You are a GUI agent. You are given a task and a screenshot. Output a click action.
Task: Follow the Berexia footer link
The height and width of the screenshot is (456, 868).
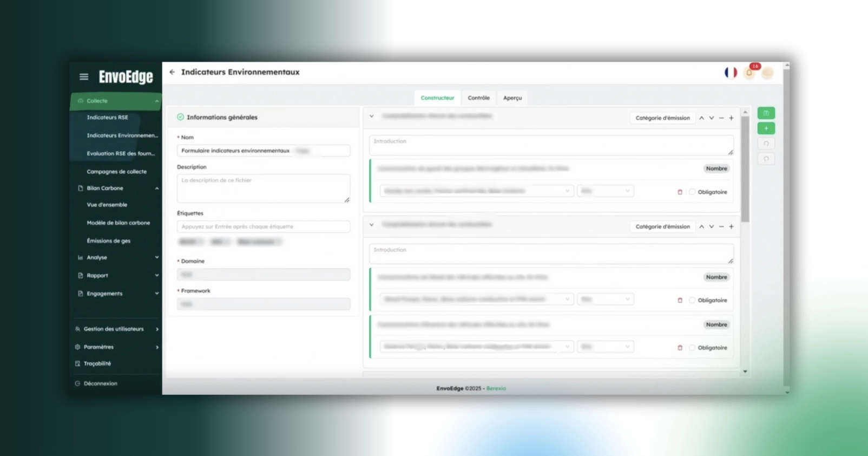pos(496,388)
